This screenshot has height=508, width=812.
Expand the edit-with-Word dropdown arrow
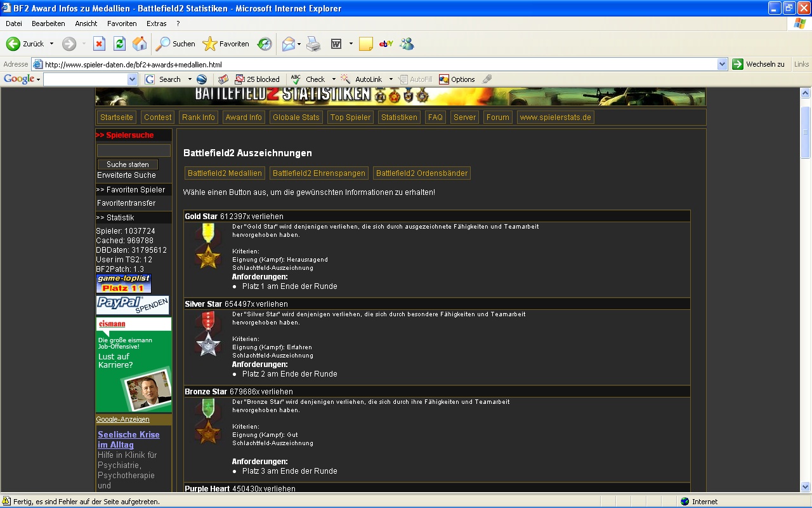point(351,44)
